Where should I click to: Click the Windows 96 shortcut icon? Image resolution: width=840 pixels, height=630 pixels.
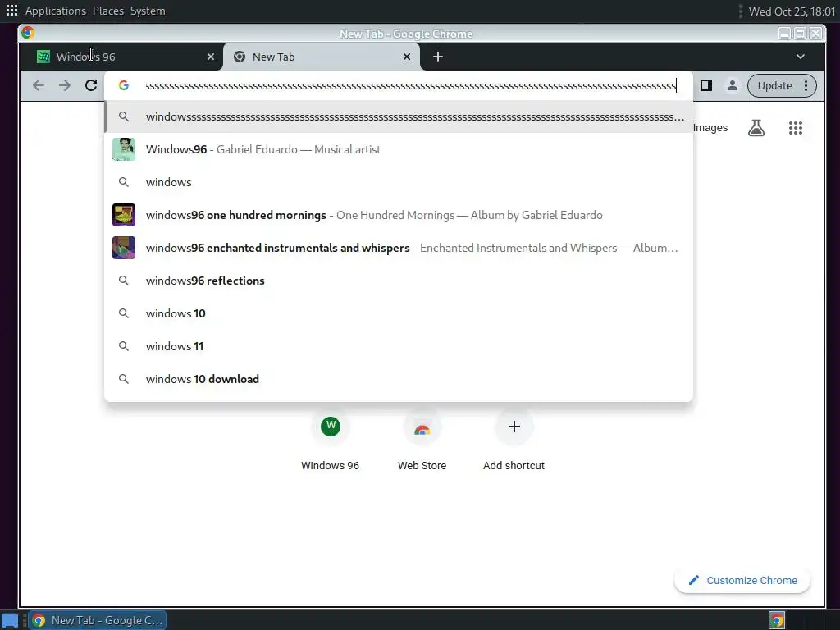tap(331, 427)
